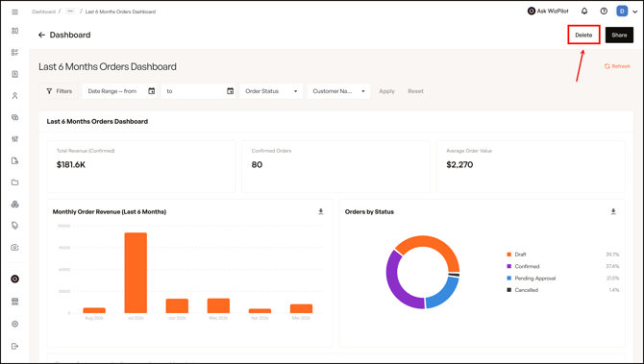Screen dimensions: 644x364
Task: Click the Total Revenue (Confirmed) card label
Action: (x=86, y=151)
